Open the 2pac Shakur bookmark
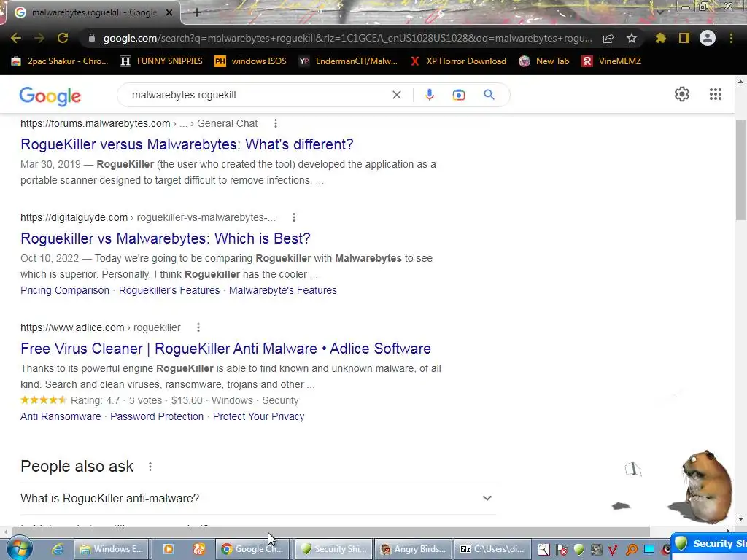This screenshot has width=747, height=560. 60,61
